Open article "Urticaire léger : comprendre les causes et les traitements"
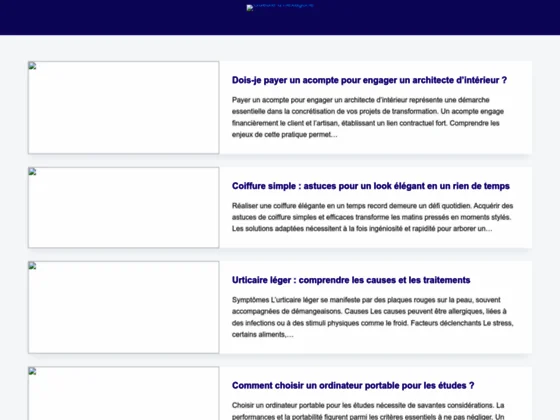The image size is (560, 420). [351, 280]
